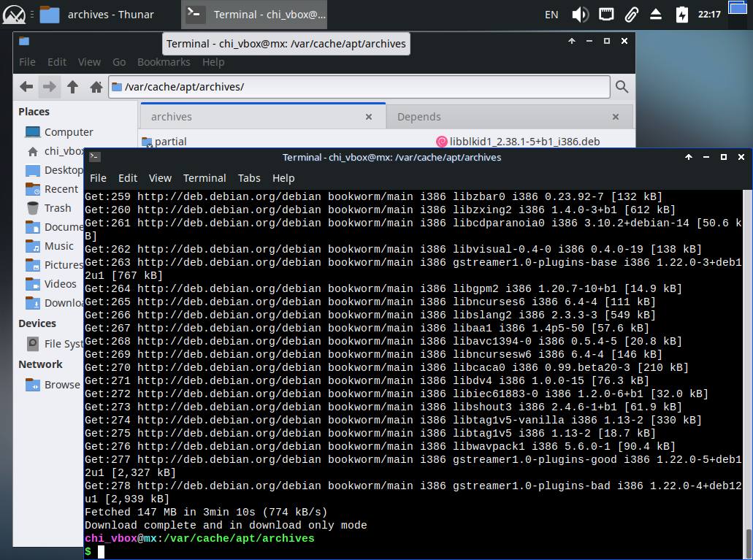Open Computer in Thunar sidebar
This screenshot has width=753, height=560.
point(59,132)
